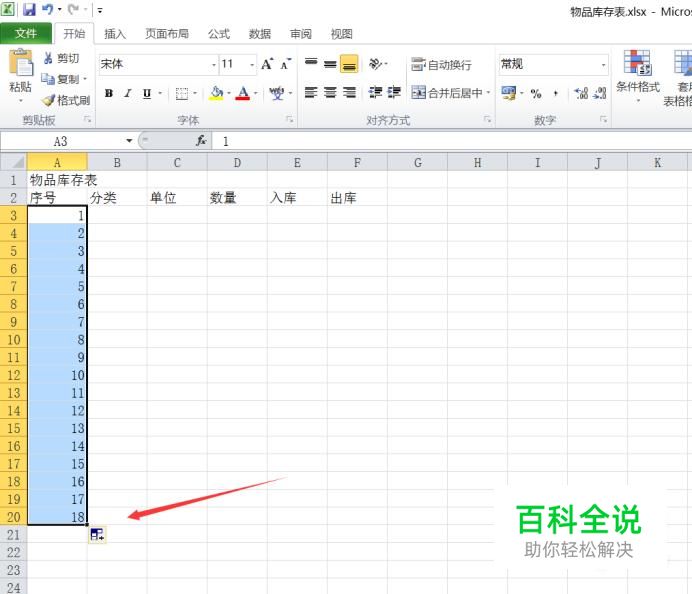Click 剪切 (Cut) button
Screen dimensions: 692x594
pos(62,58)
